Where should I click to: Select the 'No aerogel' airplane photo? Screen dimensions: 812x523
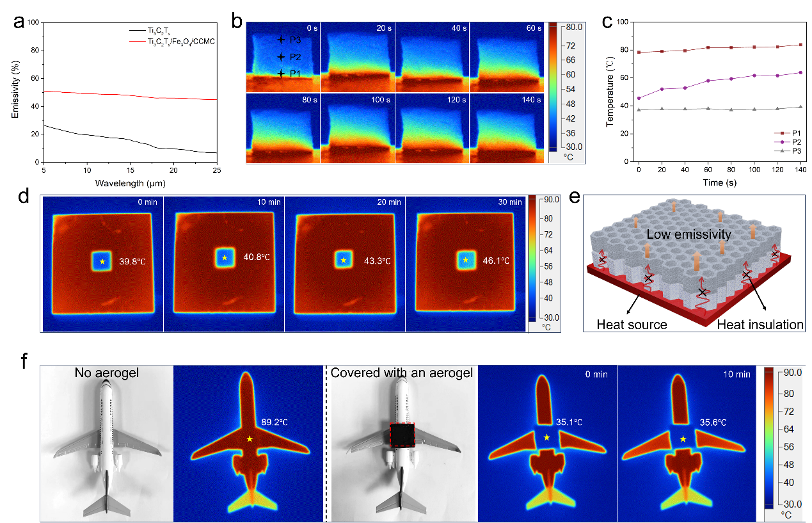pos(106,443)
